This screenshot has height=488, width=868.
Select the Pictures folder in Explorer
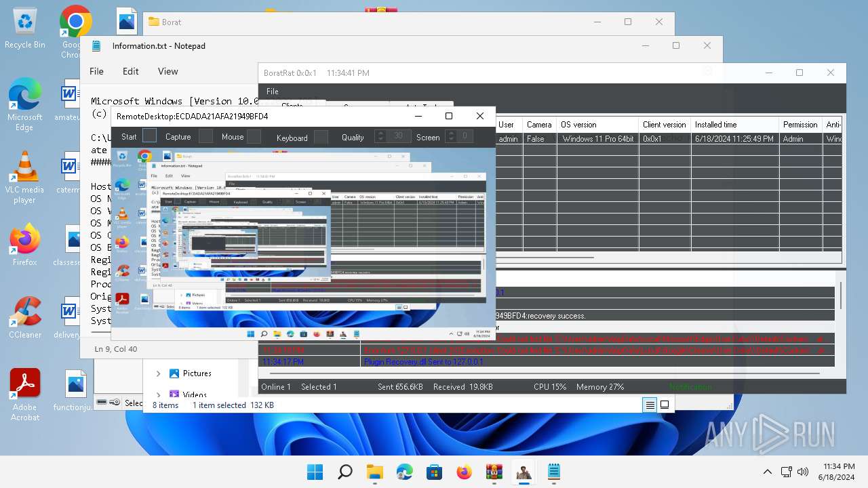(197, 373)
